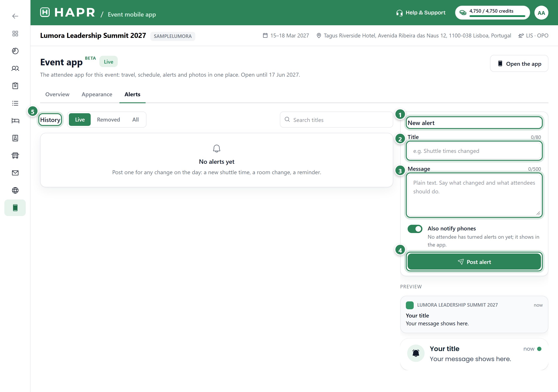Click the location pin icon by venue

319,36
